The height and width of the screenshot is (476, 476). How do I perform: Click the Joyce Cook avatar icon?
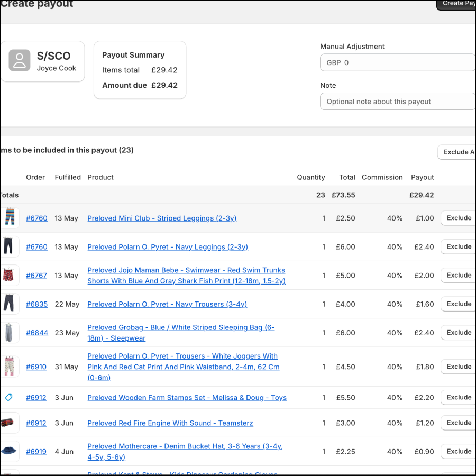(x=20, y=61)
